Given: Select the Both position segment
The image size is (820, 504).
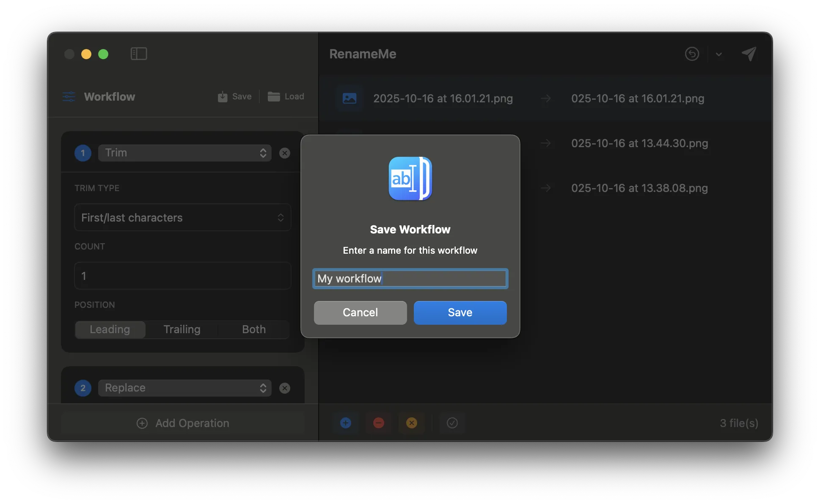Looking at the screenshot, I should tap(254, 329).
